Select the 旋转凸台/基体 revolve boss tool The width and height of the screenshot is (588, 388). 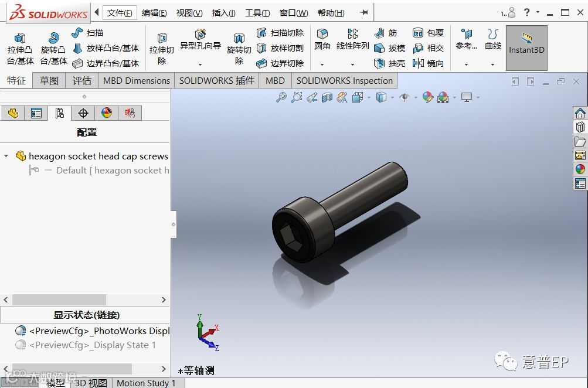tap(53, 49)
